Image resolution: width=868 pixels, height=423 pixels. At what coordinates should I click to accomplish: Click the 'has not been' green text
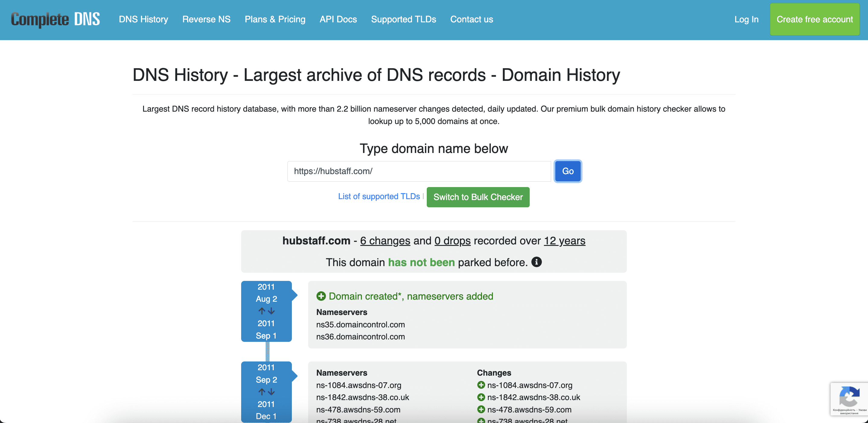[421, 262]
